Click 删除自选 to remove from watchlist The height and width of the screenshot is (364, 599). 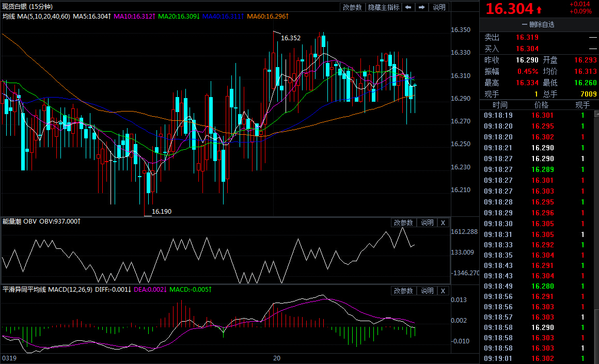pos(538,24)
